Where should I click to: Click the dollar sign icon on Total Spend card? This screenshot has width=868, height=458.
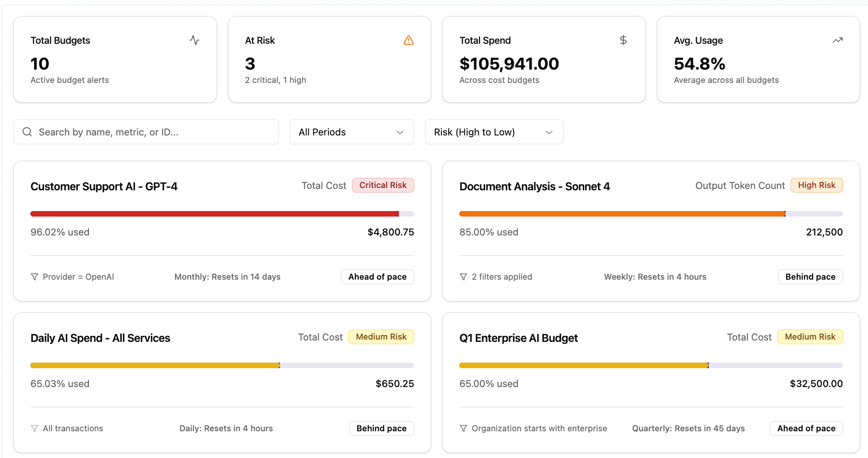tap(623, 40)
